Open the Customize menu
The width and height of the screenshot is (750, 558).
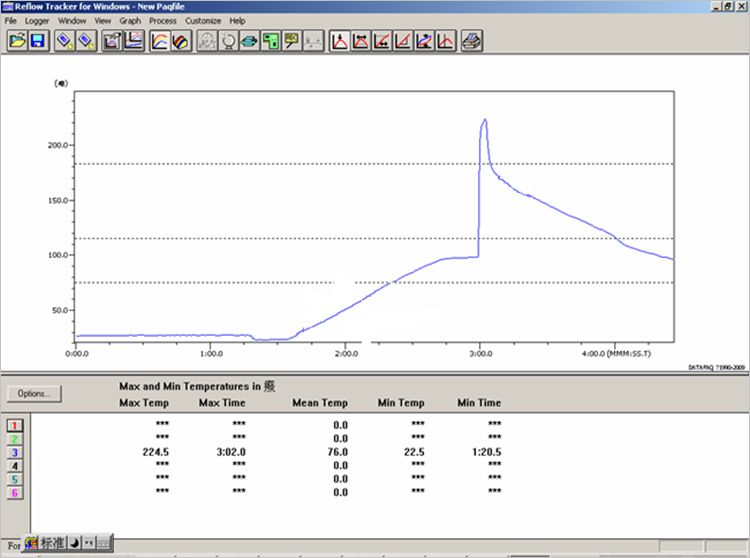coord(203,21)
